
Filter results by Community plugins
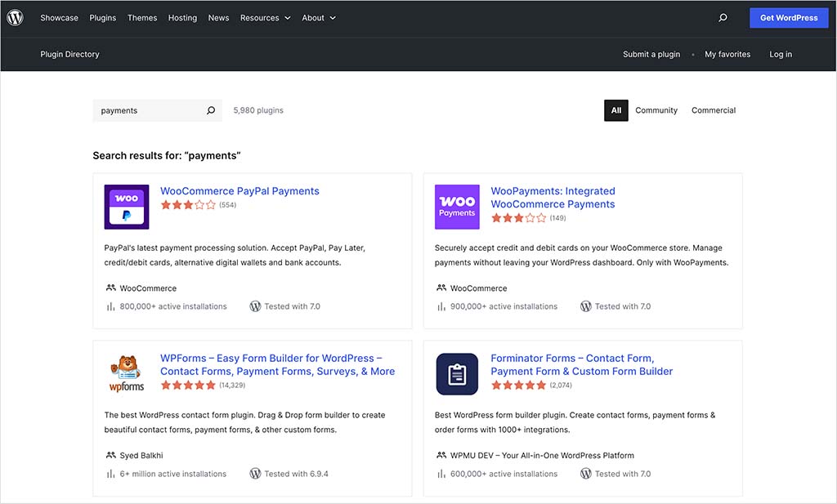click(656, 110)
